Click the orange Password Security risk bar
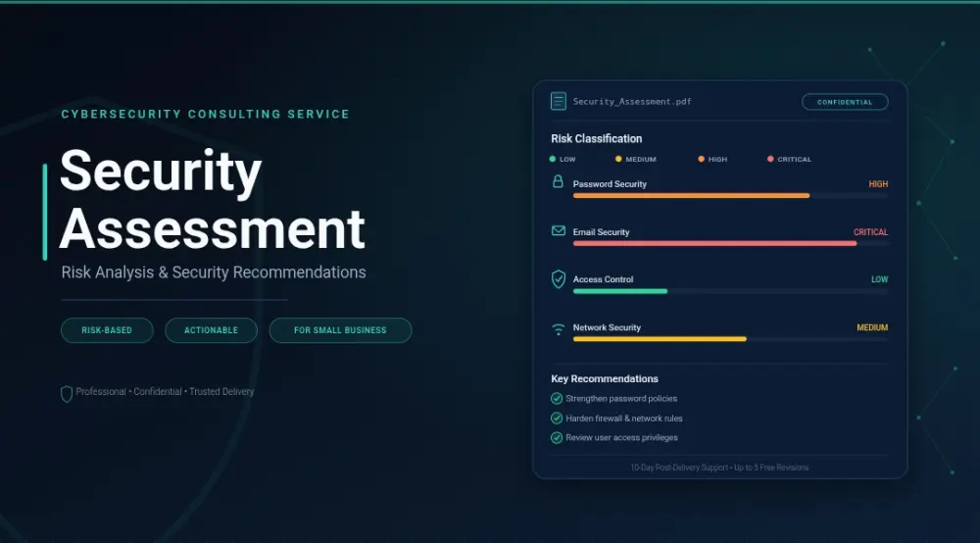Image resolution: width=980 pixels, height=543 pixels. coord(691,196)
